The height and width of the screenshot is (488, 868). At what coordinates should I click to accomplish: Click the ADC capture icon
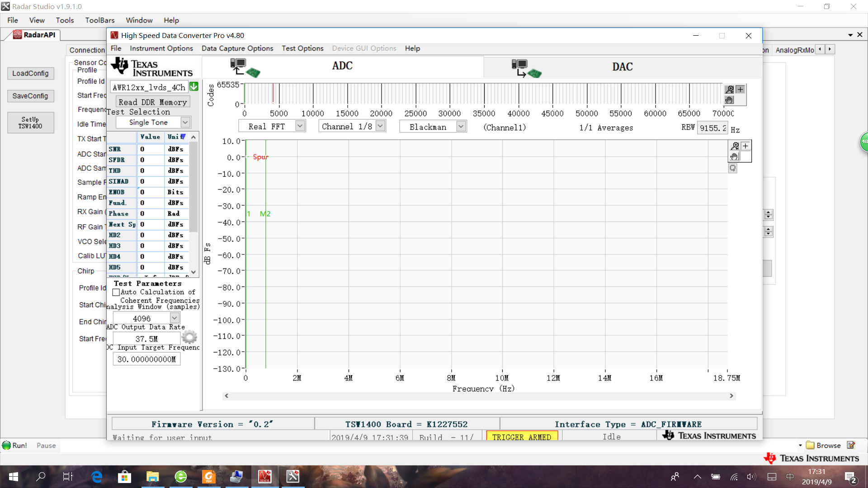(245, 67)
